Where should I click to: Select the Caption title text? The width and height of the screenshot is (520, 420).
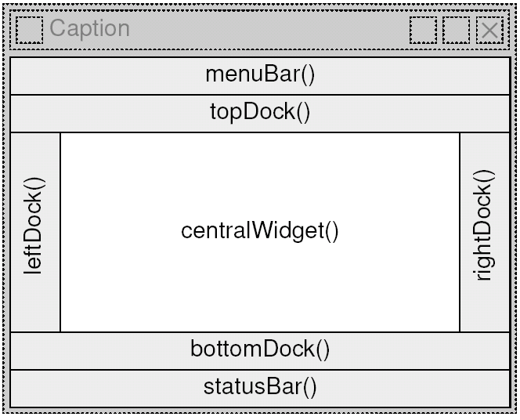(89, 28)
